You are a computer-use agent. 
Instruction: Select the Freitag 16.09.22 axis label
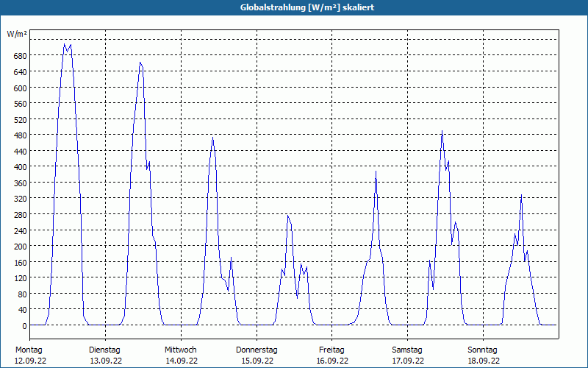(332, 355)
